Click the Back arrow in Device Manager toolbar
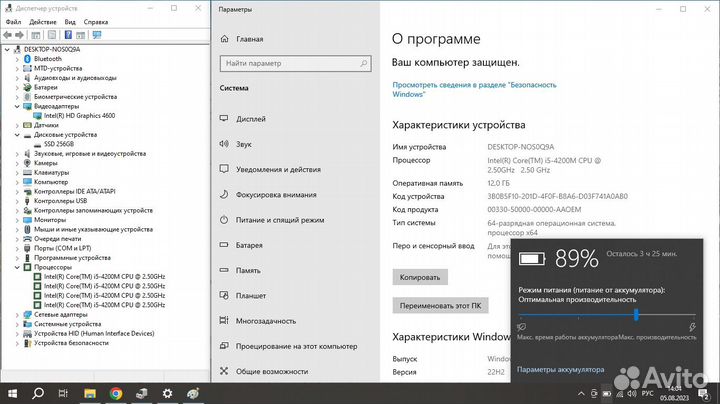720x404 pixels. [x=7, y=35]
